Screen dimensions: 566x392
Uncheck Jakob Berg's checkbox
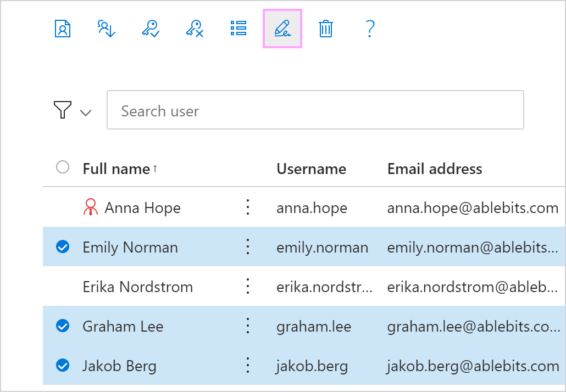click(63, 365)
